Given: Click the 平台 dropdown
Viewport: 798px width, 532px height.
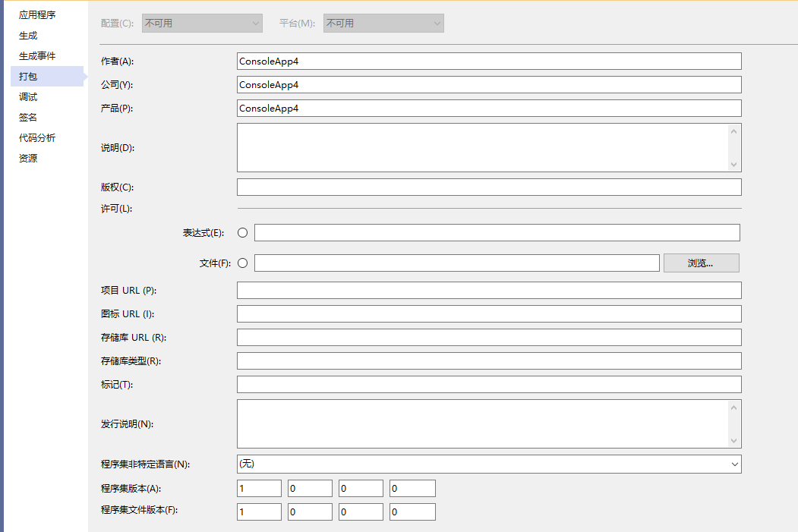Looking at the screenshot, I should tap(383, 24).
